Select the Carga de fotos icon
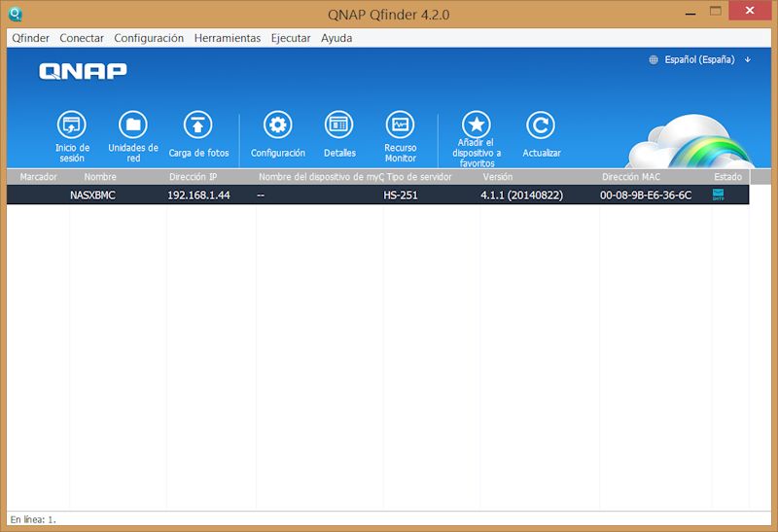 click(x=198, y=124)
